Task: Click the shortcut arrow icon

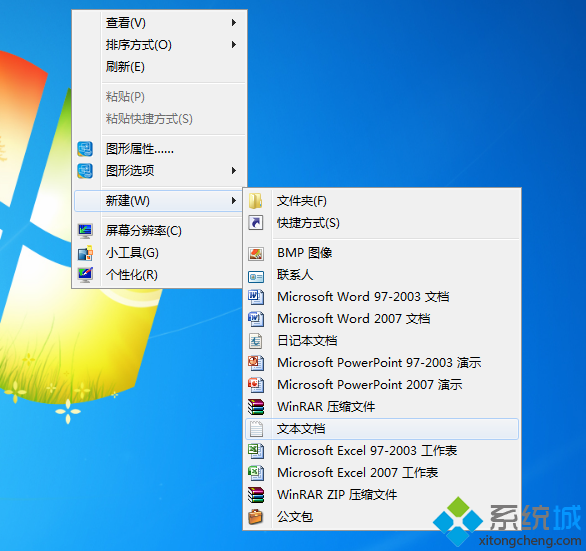Action: 256,223
